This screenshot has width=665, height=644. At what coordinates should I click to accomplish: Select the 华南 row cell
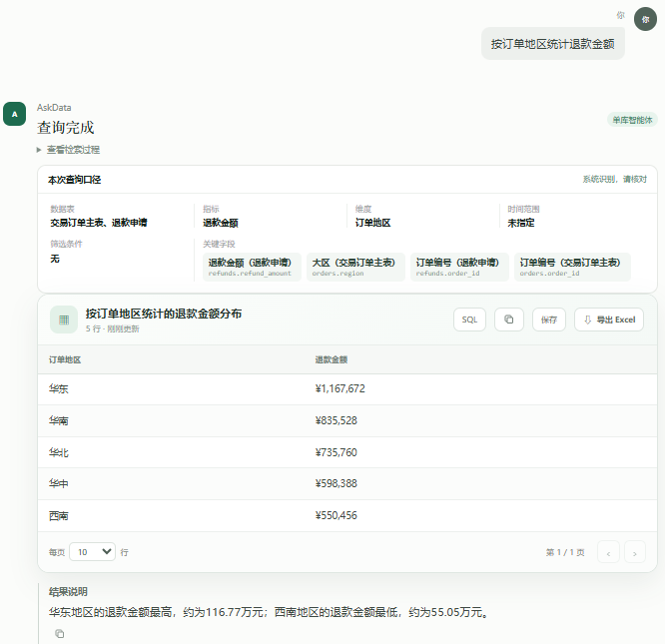coord(59,420)
